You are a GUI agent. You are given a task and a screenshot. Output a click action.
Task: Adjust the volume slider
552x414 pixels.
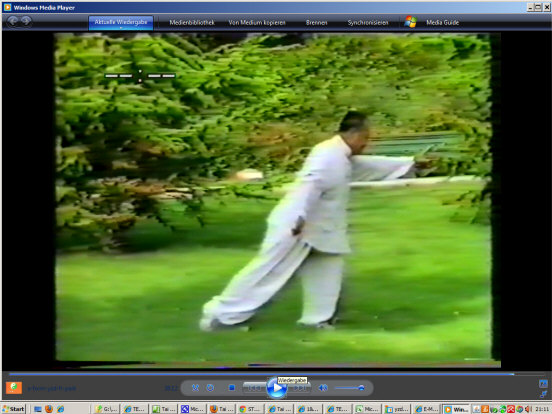pos(350,388)
